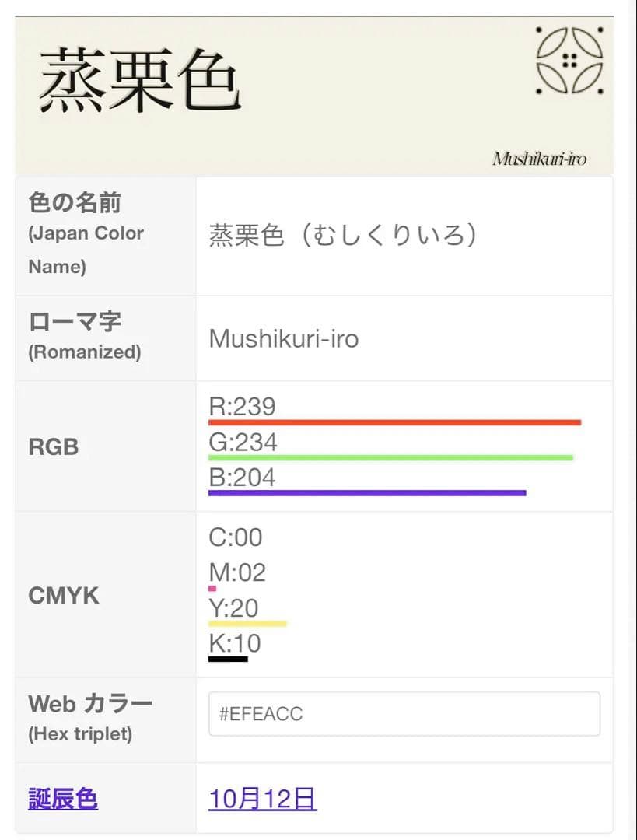Image resolution: width=637 pixels, height=840 pixels.
Task: Select the purple B:204 underline bar
Action: tap(367, 492)
